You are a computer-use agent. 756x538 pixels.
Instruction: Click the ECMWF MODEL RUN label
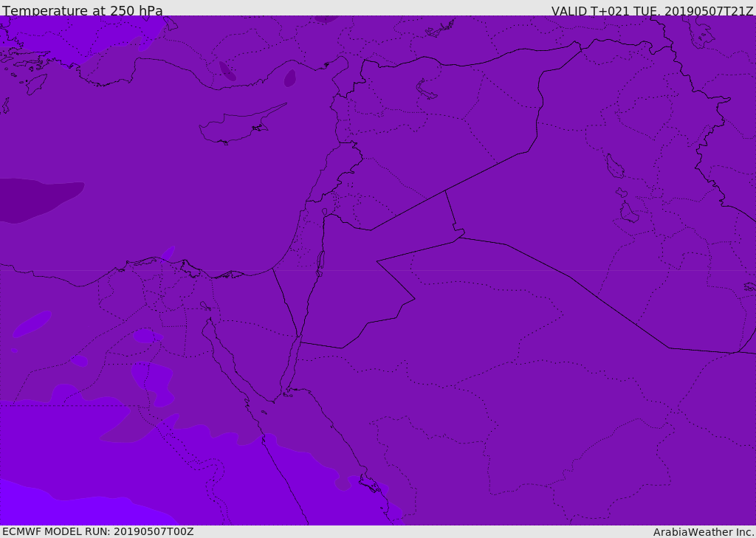[x=97, y=531]
